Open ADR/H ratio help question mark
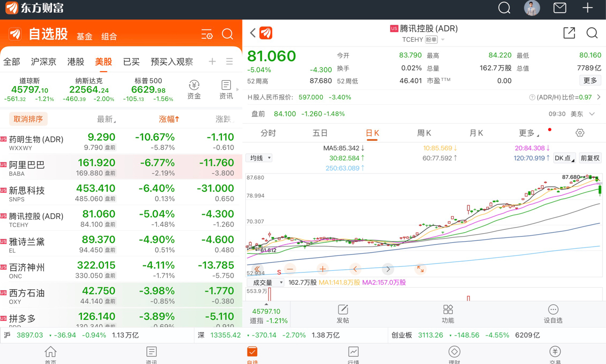This screenshot has height=364, width=606. pyautogui.click(x=532, y=97)
